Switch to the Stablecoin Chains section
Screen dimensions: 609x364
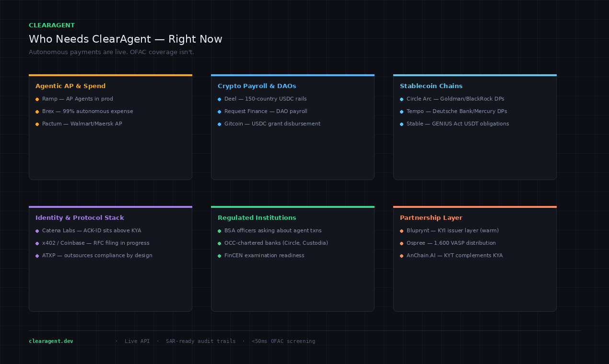point(431,86)
